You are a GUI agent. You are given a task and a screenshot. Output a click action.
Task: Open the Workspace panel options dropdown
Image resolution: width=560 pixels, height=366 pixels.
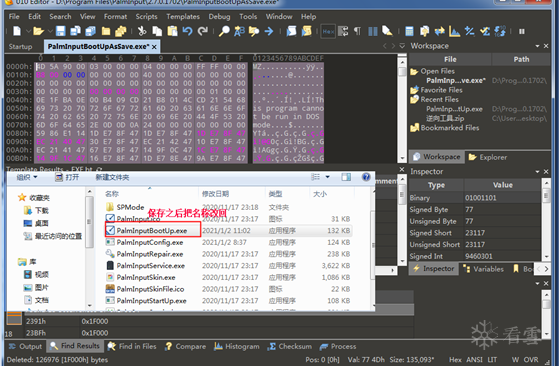538,46
